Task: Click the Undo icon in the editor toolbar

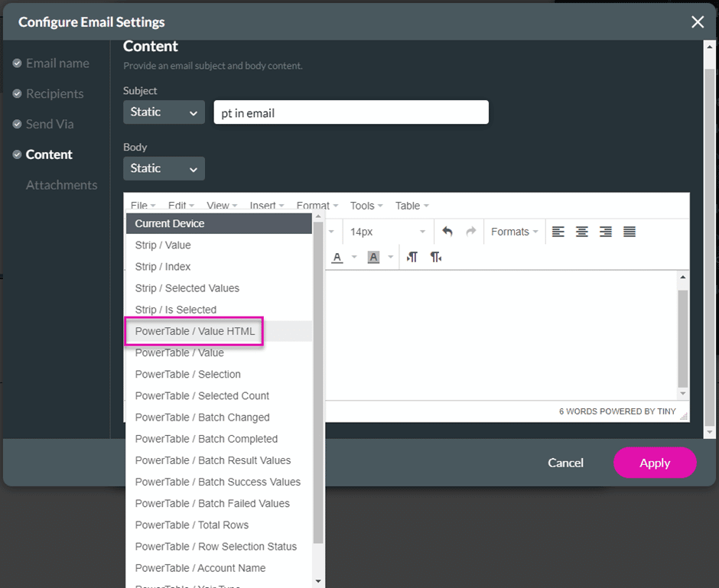Action: click(x=447, y=231)
